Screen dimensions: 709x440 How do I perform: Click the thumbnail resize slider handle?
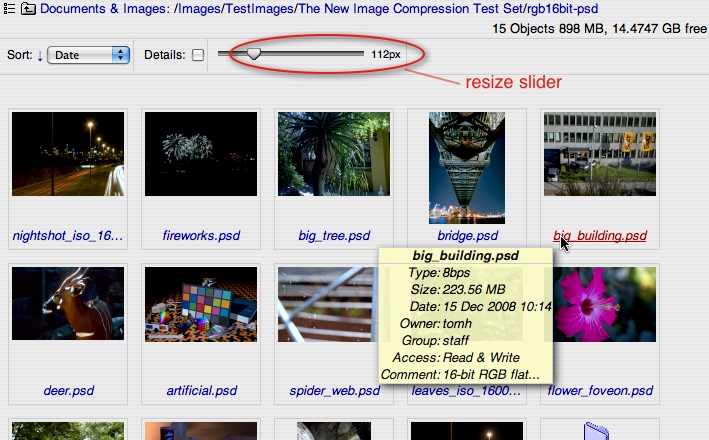coord(254,54)
